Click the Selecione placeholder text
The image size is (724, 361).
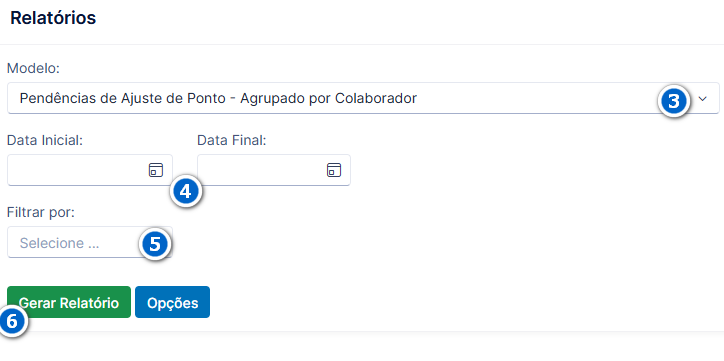click(x=60, y=243)
